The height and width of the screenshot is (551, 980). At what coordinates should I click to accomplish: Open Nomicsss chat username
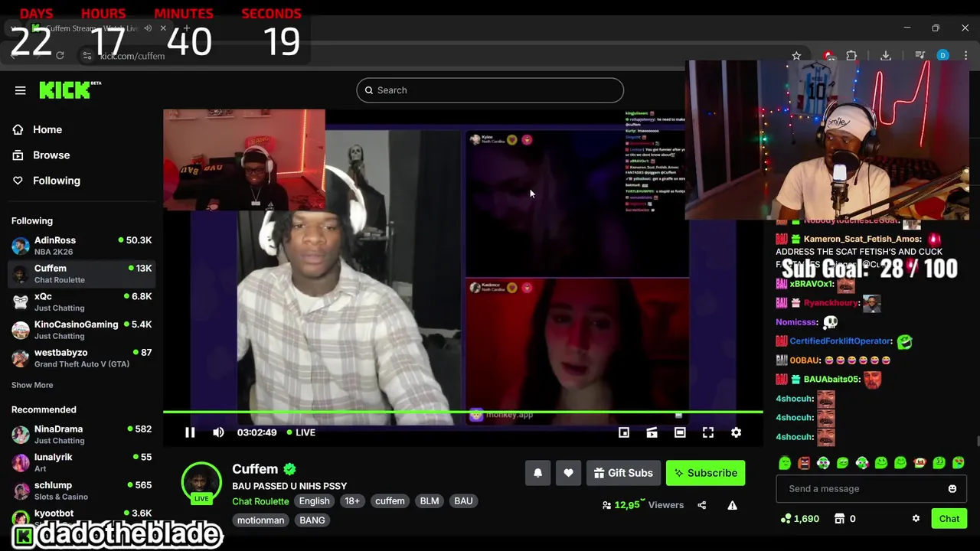point(797,322)
